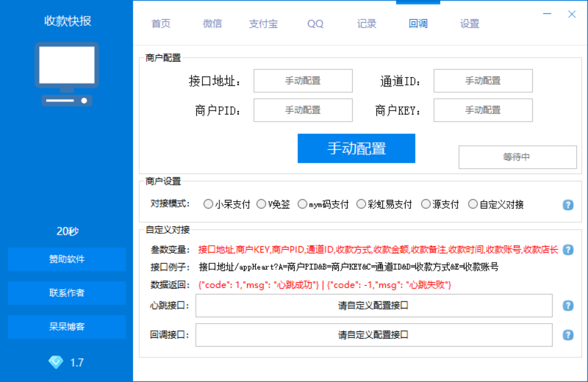
Task: Click help icon next to 参数变量
Action: pyautogui.click(x=568, y=250)
